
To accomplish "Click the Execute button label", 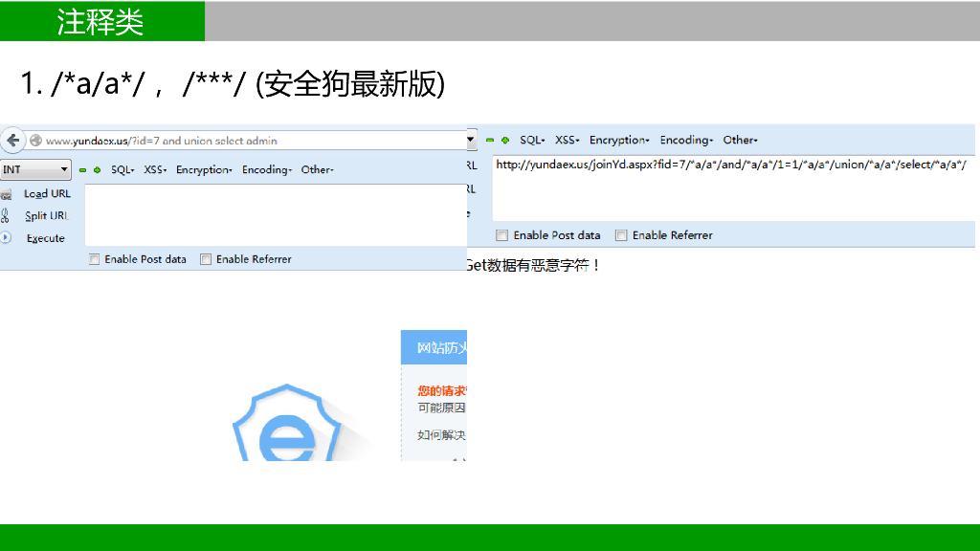I will [x=46, y=238].
